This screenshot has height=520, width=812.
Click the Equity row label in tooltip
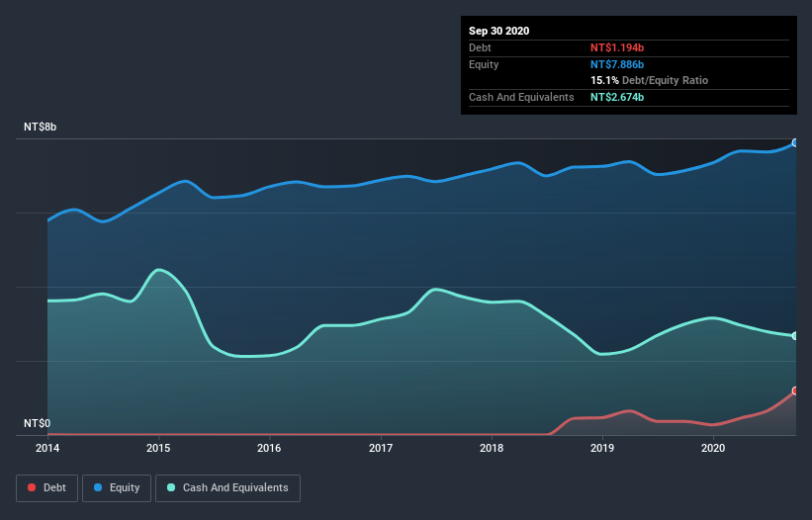pyautogui.click(x=484, y=64)
